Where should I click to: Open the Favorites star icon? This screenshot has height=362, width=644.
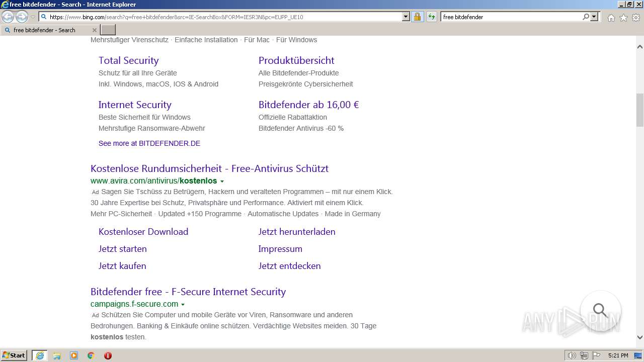click(x=623, y=18)
